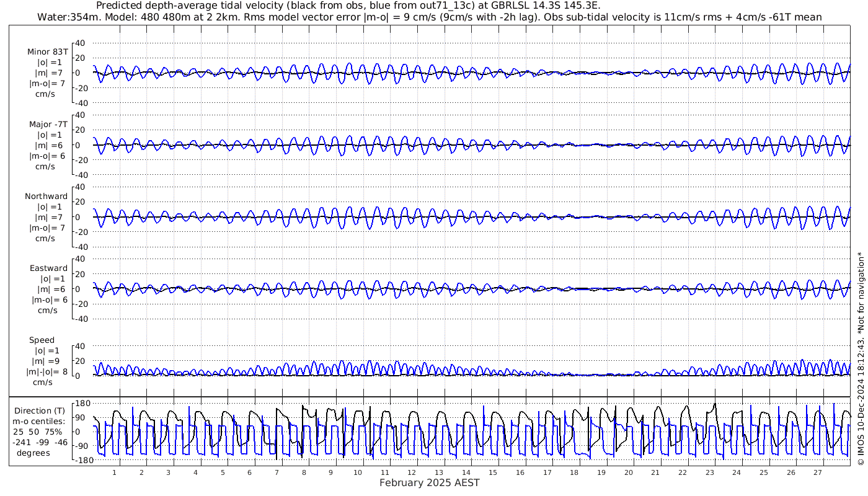Click the '25 50 75%' centile header

(38, 432)
